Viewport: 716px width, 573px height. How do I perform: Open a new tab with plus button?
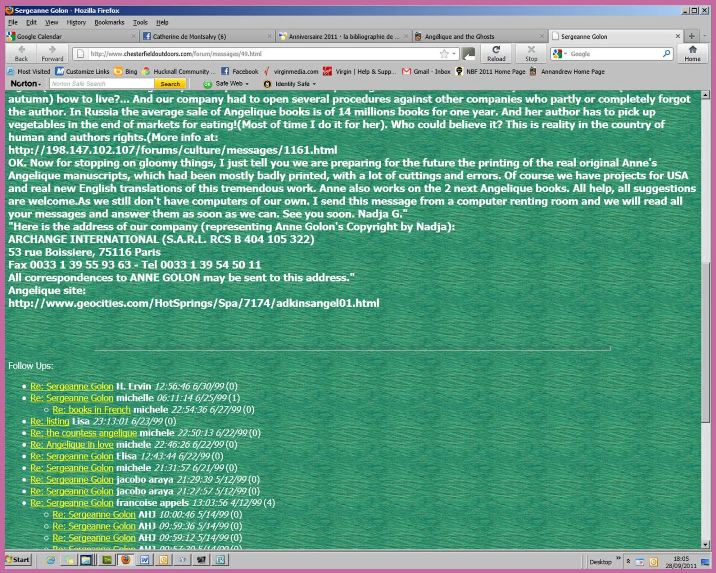[692, 36]
